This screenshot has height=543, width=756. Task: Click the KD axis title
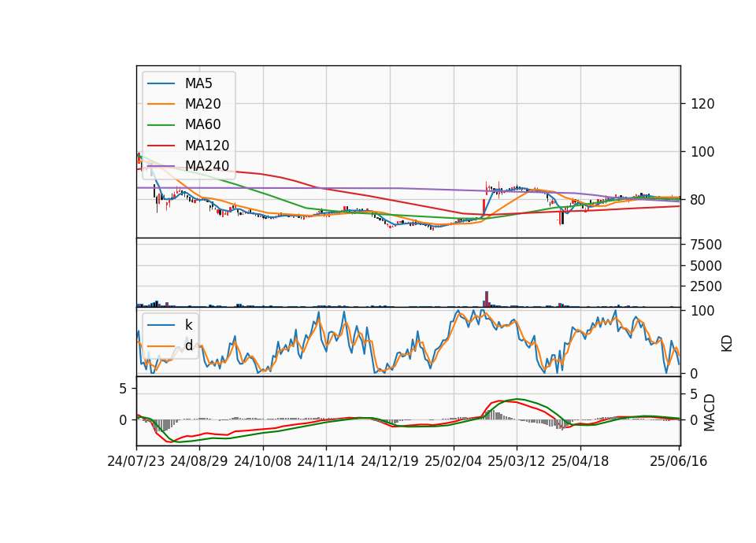click(x=727, y=344)
